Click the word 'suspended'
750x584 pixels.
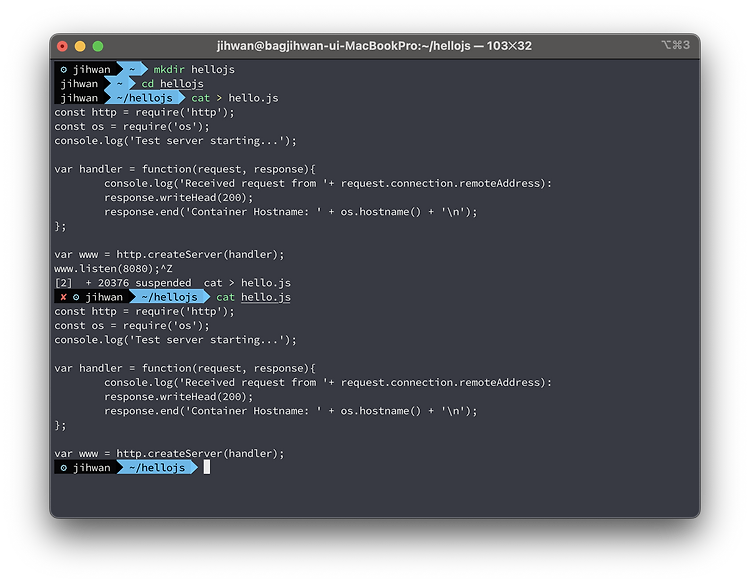pos(163,283)
